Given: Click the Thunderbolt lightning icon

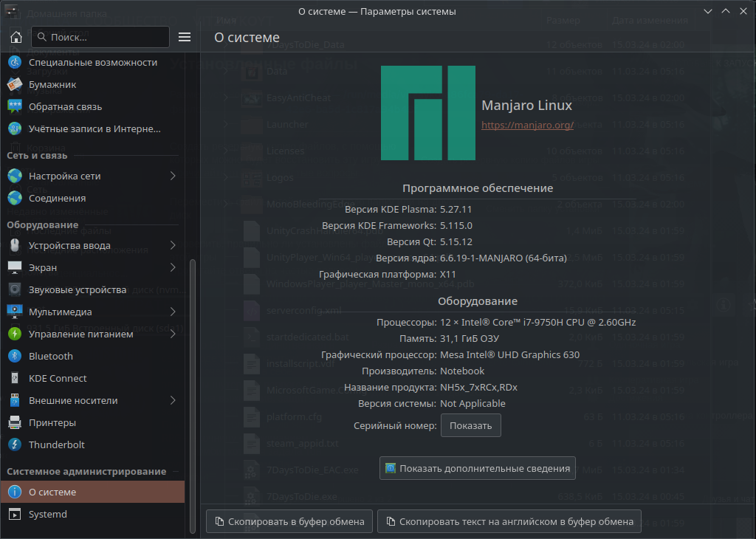Looking at the screenshot, I should click(15, 445).
